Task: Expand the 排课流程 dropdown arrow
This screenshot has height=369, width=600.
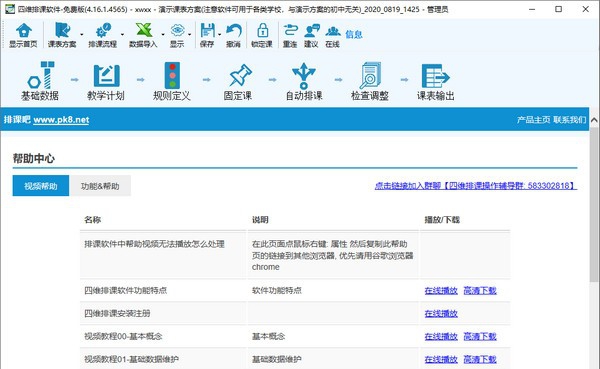Action: coord(122,34)
